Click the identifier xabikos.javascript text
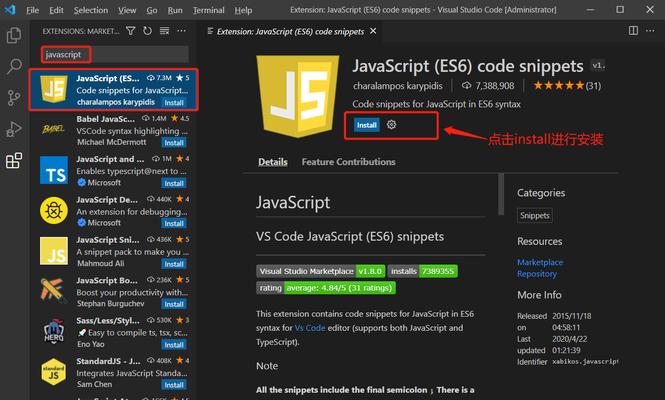The height and width of the screenshot is (400, 665). (585, 362)
